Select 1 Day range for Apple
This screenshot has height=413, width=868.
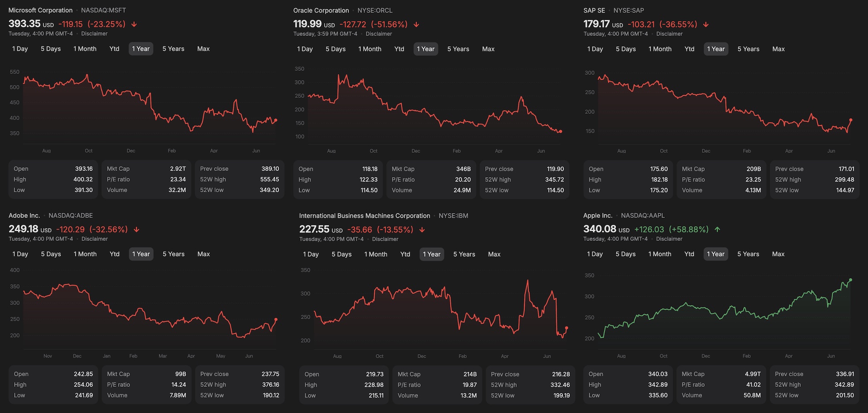(x=595, y=254)
